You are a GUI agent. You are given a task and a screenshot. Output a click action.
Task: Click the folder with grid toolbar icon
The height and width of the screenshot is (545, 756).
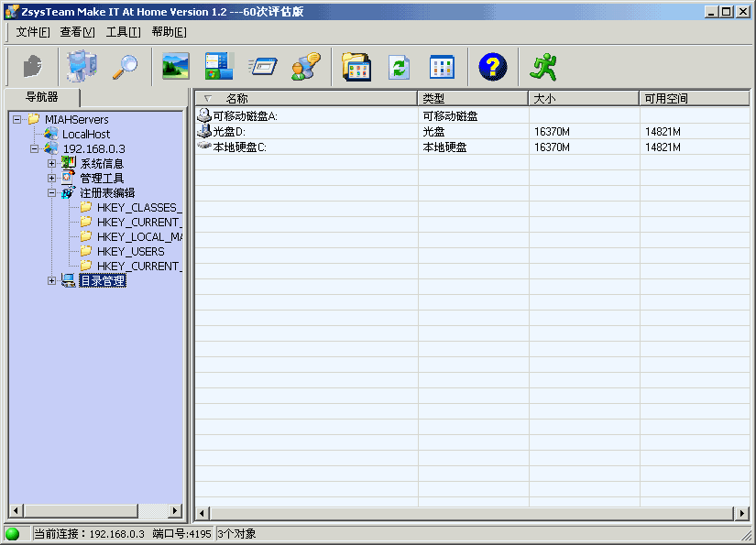tap(356, 67)
